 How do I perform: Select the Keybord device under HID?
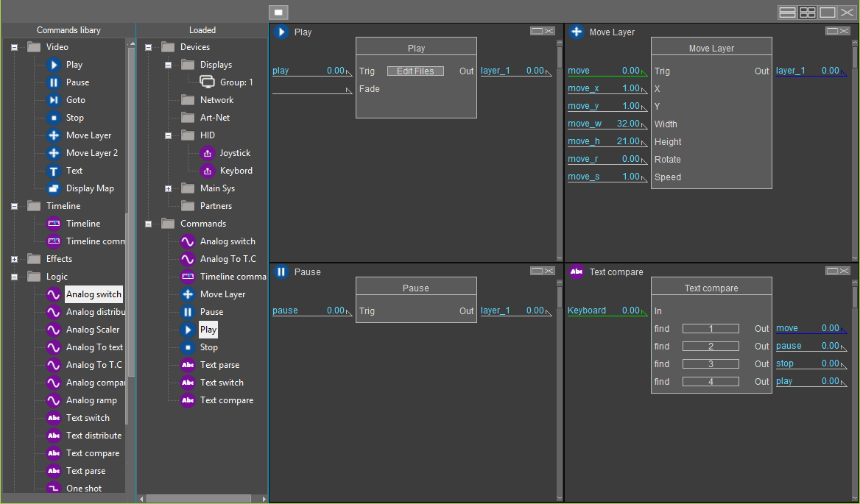pos(236,171)
